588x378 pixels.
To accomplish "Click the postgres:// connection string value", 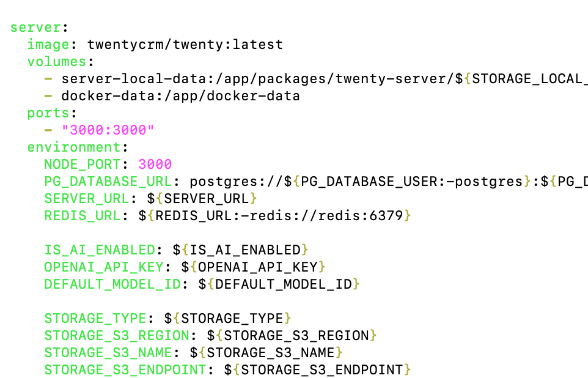I will point(389,182).
